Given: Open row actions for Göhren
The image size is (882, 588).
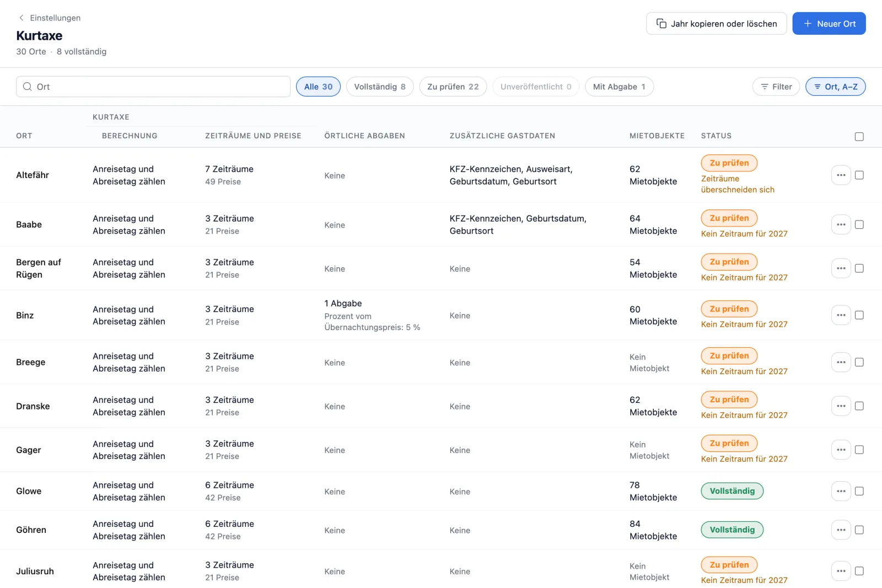Looking at the screenshot, I should tap(841, 530).
